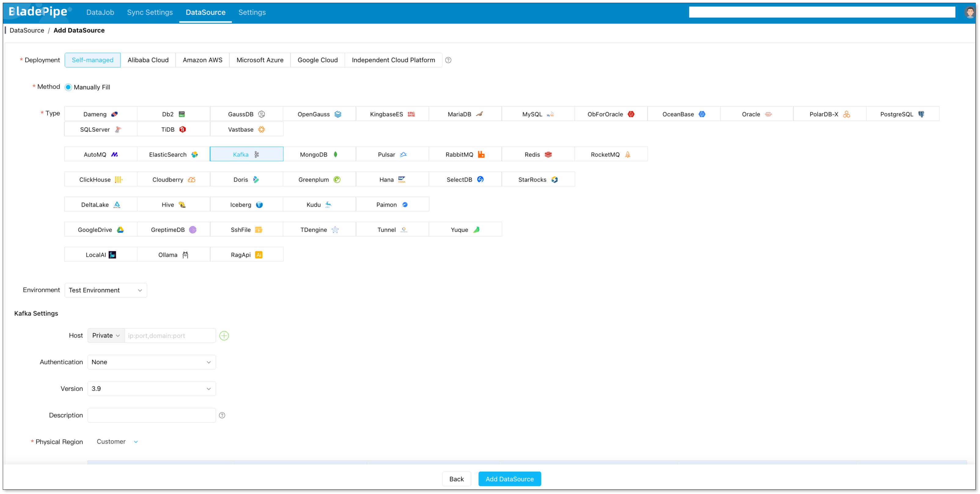Switch deployment to Amazon AWS
The width and height of the screenshot is (980, 494).
pyautogui.click(x=202, y=60)
